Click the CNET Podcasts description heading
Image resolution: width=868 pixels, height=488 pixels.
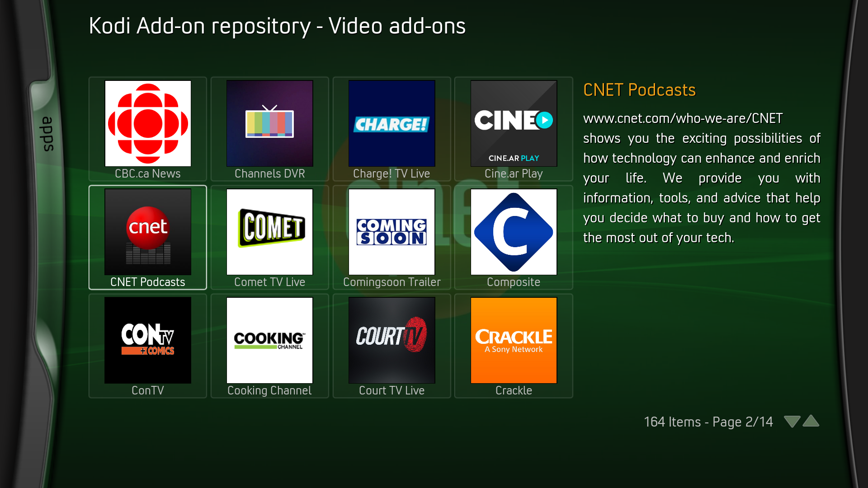pos(639,90)
